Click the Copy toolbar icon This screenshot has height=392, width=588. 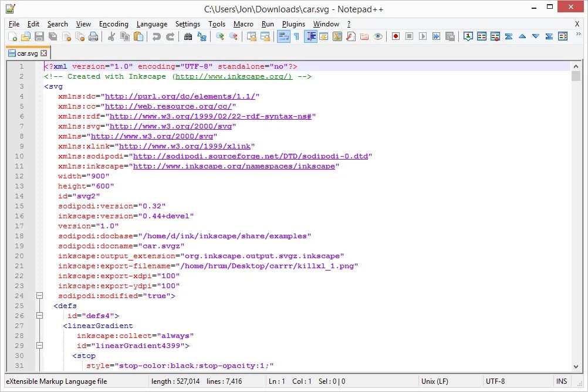tap(125, 36)
